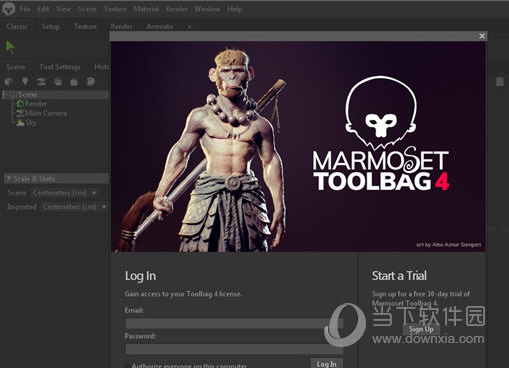Switch to the Classic workspace tab
The height and width of the screenshot is (368, 509).
(x=17, y=27)
